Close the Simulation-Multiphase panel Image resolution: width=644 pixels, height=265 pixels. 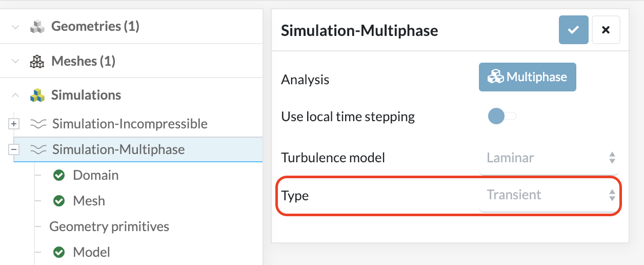pos(606,30)
